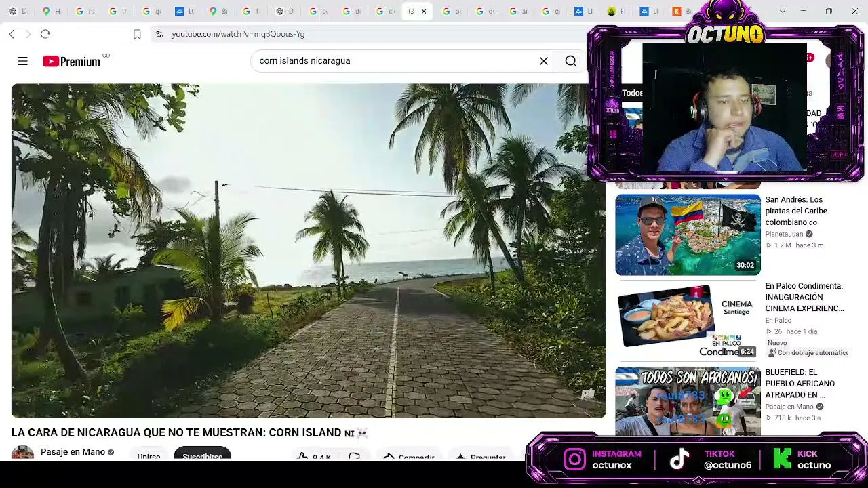The image size is (868, 488).
Task: Open 'San Andrés: Los piratas del Caribe' title
Action: pyautogui.click(x=796, y=211)
